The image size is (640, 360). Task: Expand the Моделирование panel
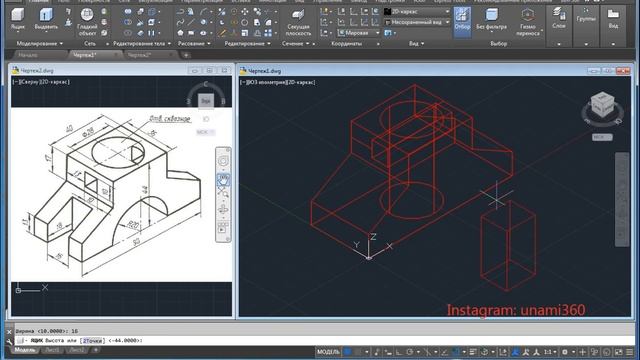point(40,43)
